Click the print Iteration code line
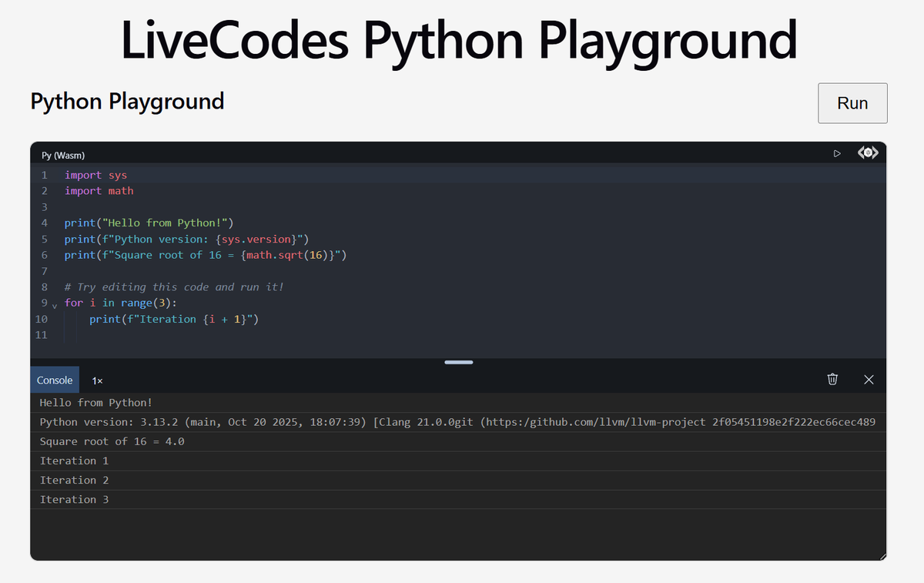Image resolution: width=924 pixels, height=583 pixels. coord(174,319)
